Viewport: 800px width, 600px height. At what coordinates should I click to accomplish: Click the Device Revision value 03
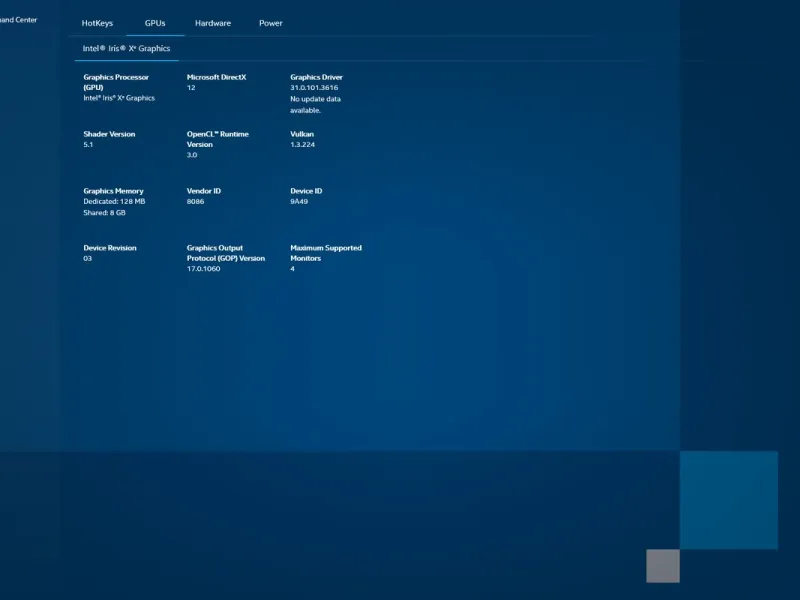[88, 259]
